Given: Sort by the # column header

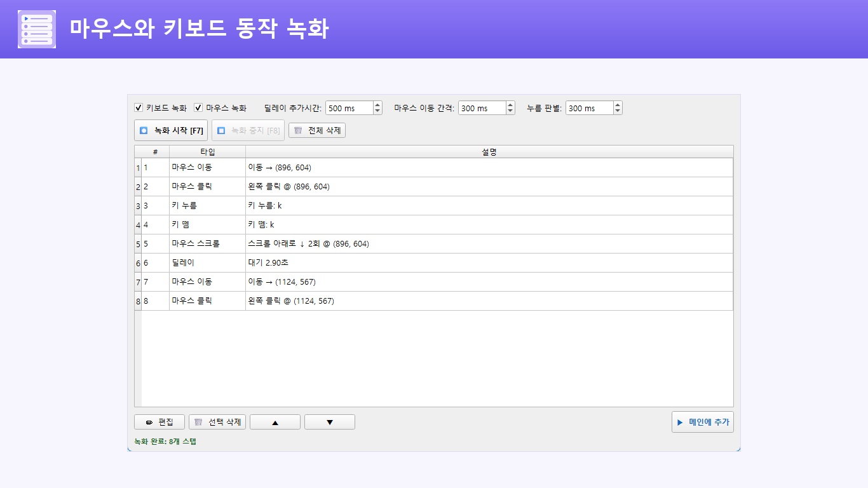Looking at the screenshot, I should pos(155,152).
